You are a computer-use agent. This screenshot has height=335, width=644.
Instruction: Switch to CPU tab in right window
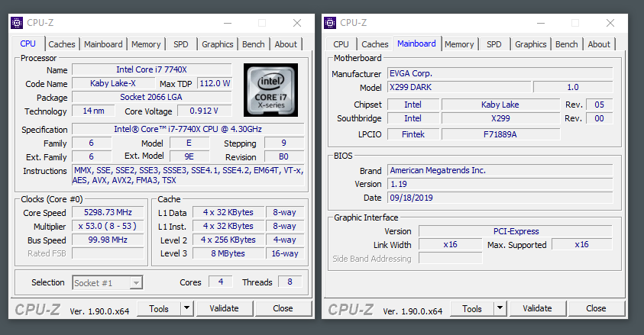(341, 44)
